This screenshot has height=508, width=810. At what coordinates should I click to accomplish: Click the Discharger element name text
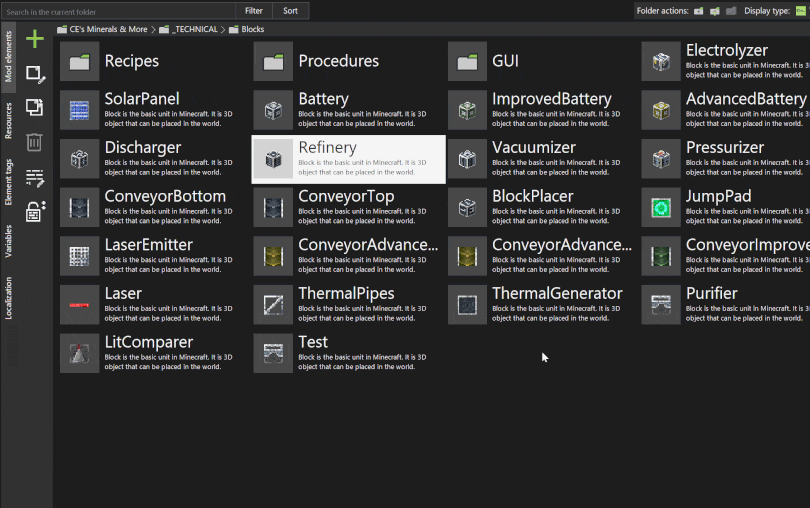tap(143, 148)
